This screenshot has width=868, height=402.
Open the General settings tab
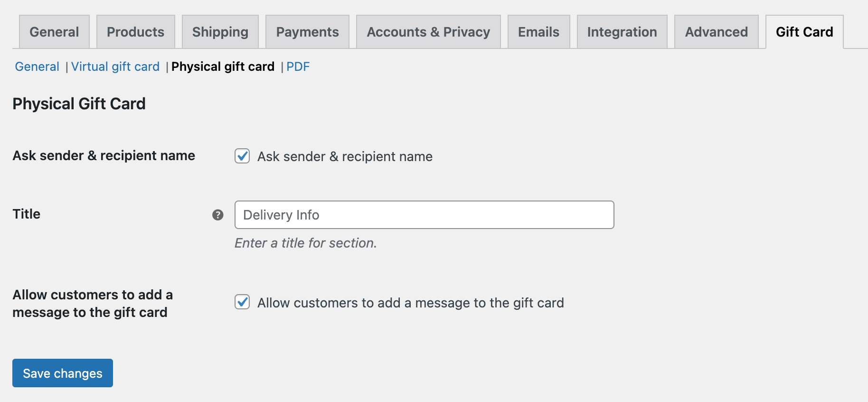(54, 31)
